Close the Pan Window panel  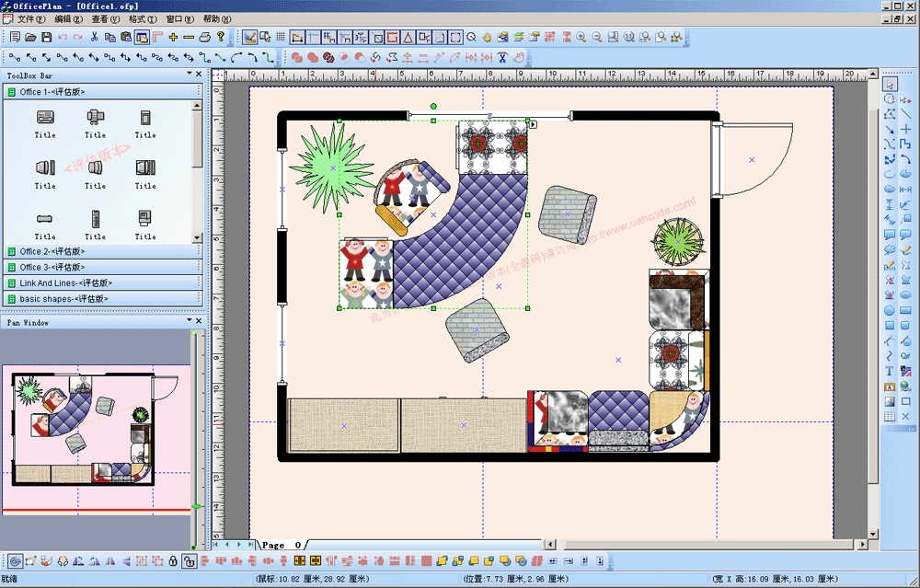[198, 321]
